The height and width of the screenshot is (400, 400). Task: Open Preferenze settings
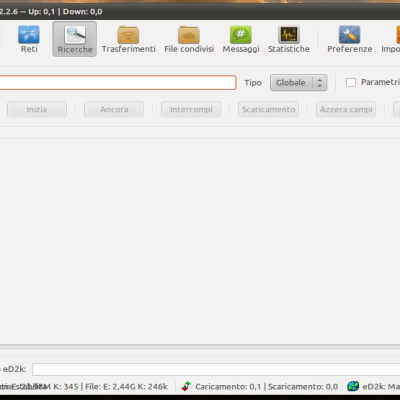click(x=350, y=39)
